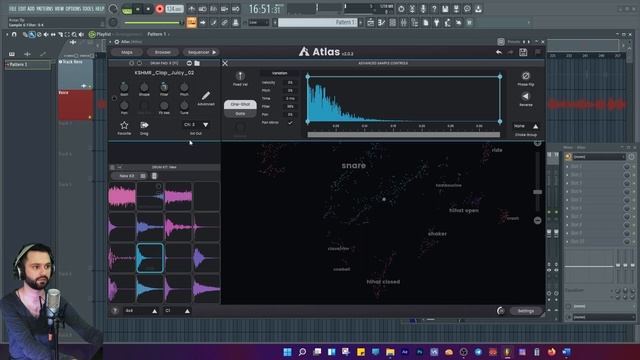Click the snare label on the sample map
This screenshot has width=640, height=360.
353,165
